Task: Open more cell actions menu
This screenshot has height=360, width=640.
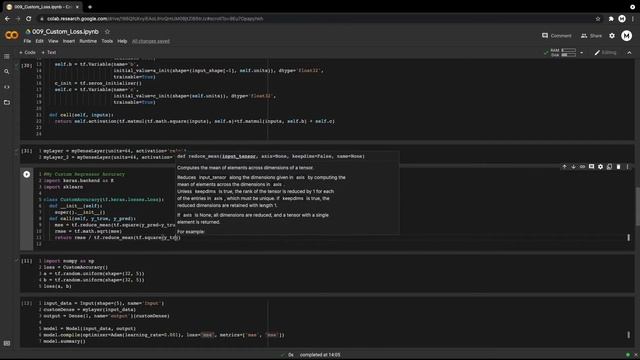Action: click(x=627, y=167)
